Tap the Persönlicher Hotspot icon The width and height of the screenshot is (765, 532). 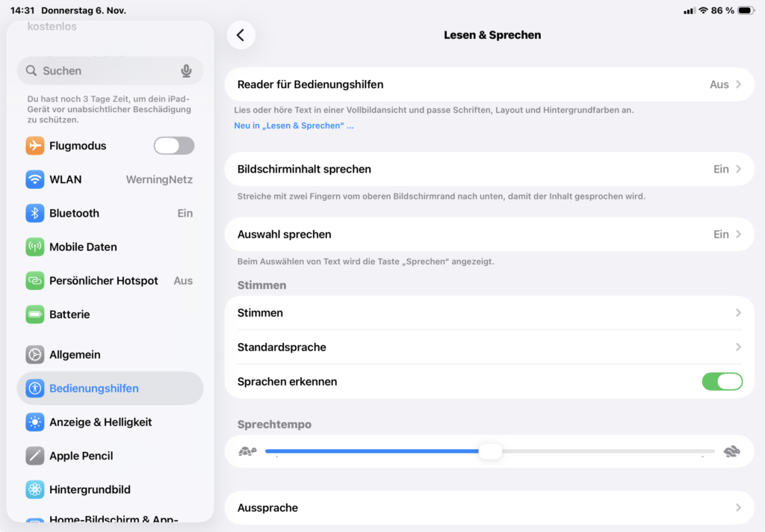tap(35, 281)
